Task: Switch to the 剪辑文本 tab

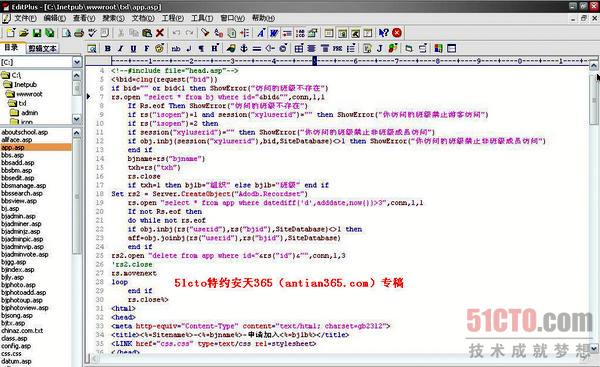Action: pos(42,48)
